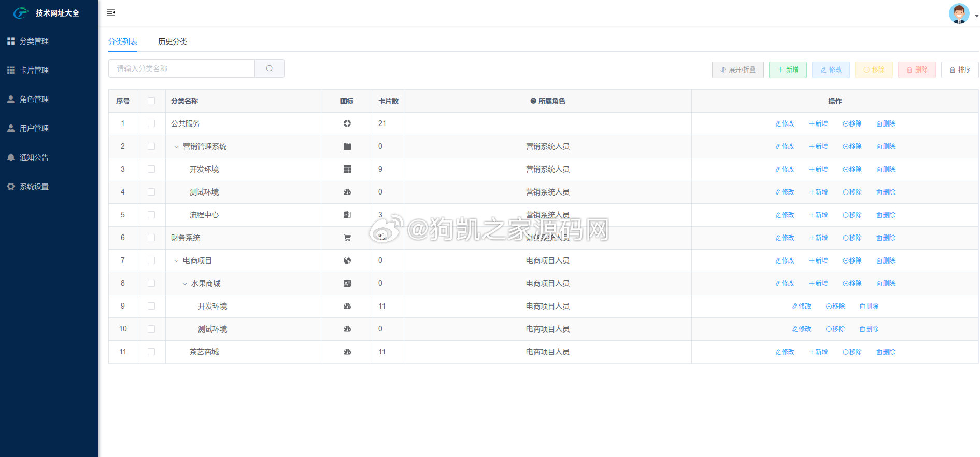The height and width of the screenshot is (457, 980).
Task: Click the grid icon in 开发环境 row 3
Action: click(x=347, y=169)
